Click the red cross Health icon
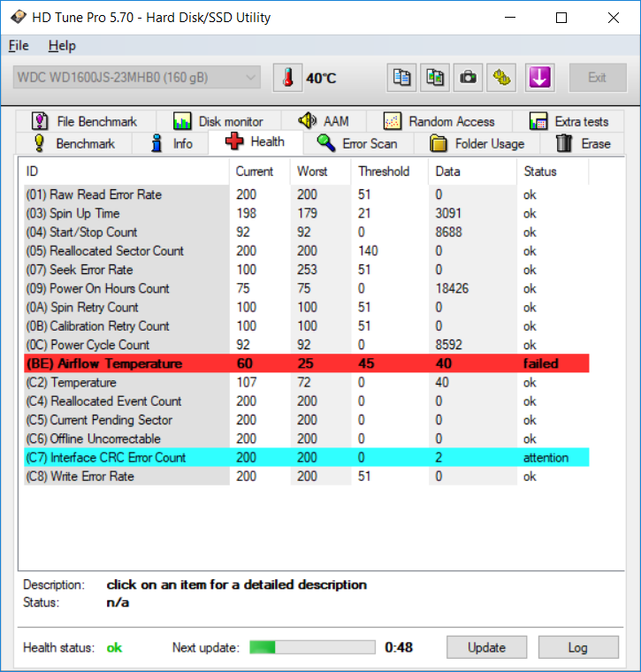 pyautogui.click(x=234, y=141)
